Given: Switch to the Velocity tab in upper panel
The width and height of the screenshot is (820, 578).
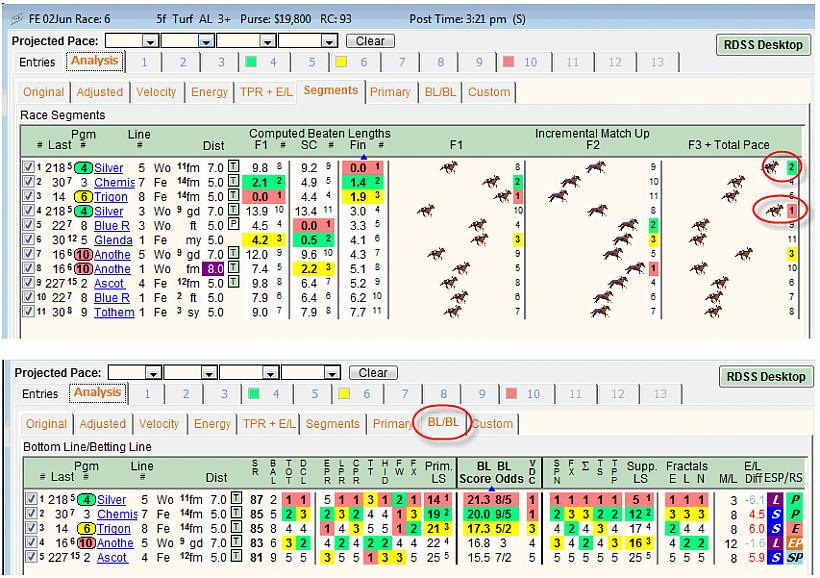Looking at the screenshot, I should click(x=156, y=92).
